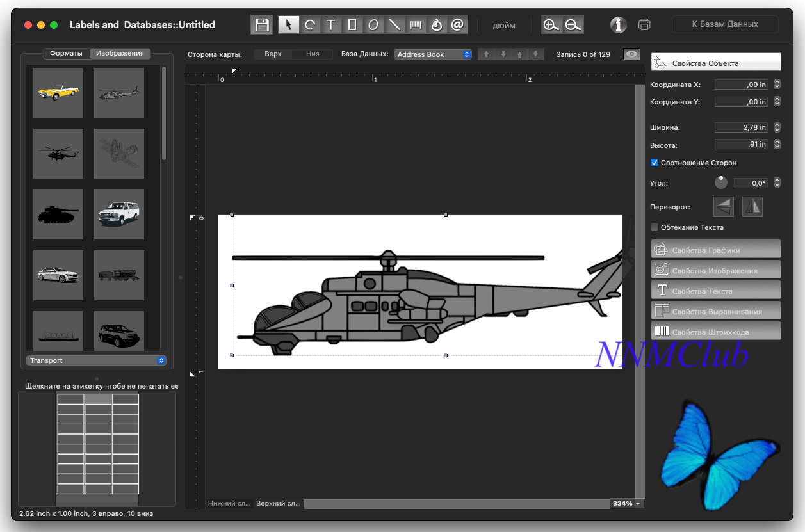Select the barcode tool
This screenshot has height=532, width=805.
416,25
